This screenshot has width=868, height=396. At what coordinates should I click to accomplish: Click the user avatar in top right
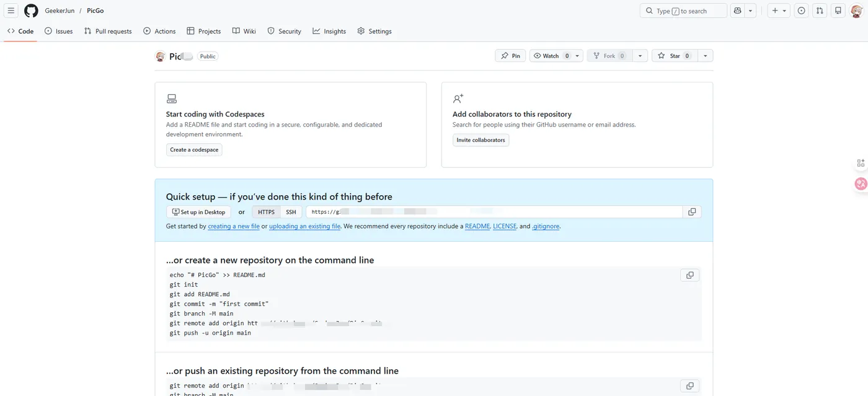coord(856,11)
